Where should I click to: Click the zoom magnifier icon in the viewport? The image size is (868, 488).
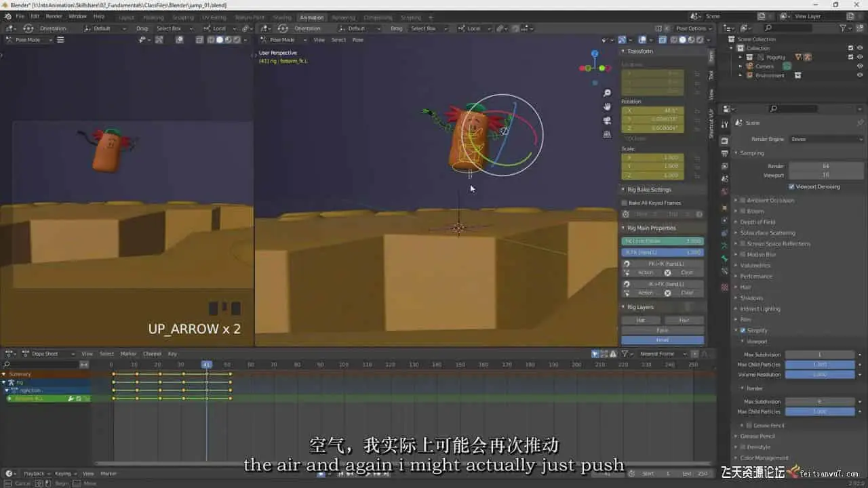607,93
